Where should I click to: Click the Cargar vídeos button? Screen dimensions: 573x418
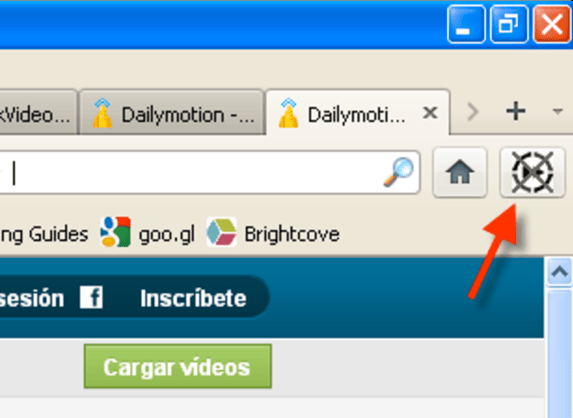pyautogui.click(x=178, y=366)
